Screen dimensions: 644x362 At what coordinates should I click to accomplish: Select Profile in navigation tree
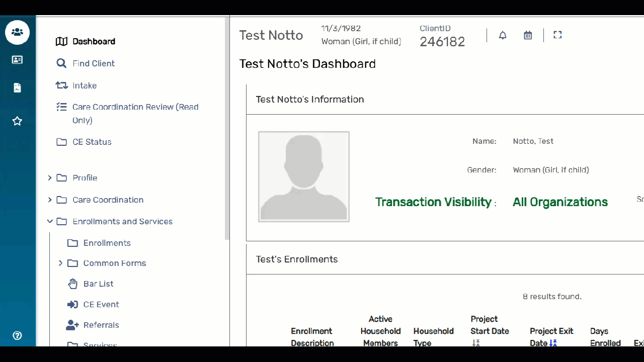point(85,177)
